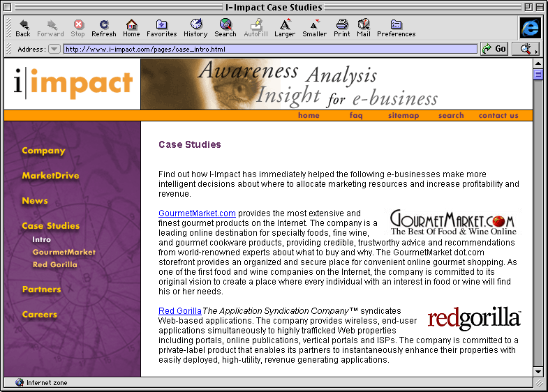Select Company in the sidebar
548x392 pixels.
pyautogui.click(x=44, y=151)
